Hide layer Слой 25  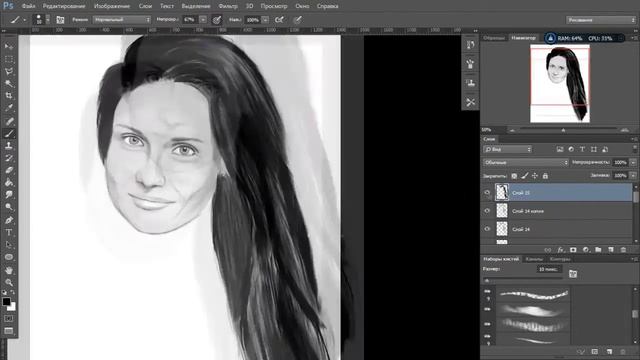tap(487, 193)
